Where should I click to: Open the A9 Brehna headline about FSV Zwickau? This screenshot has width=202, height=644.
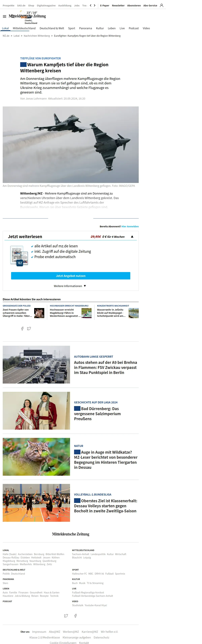point(105,368)
